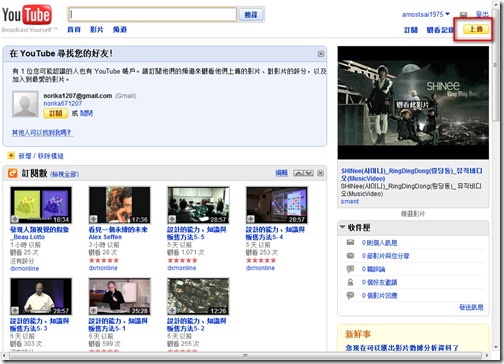
Task: Rate the Alex Steffen video with the red stars
Action: click(x=104, y=260)
